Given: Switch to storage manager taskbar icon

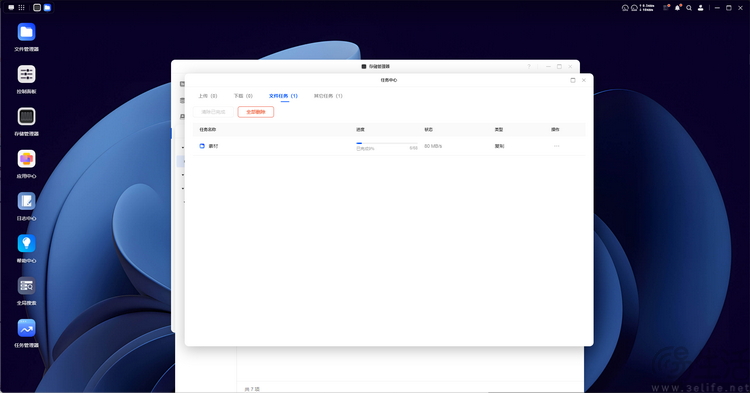Looking at the screenshot, I should tap(37, 8).
